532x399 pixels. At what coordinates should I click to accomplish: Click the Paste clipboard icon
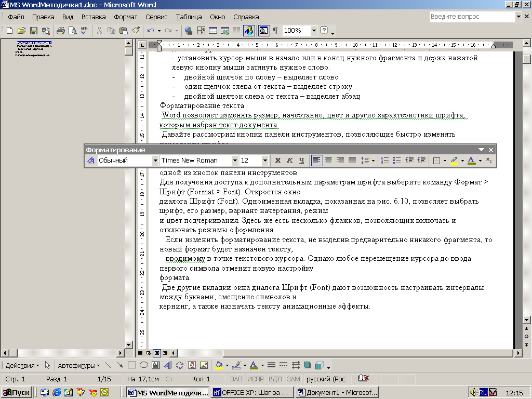click(x=124, y=31)
